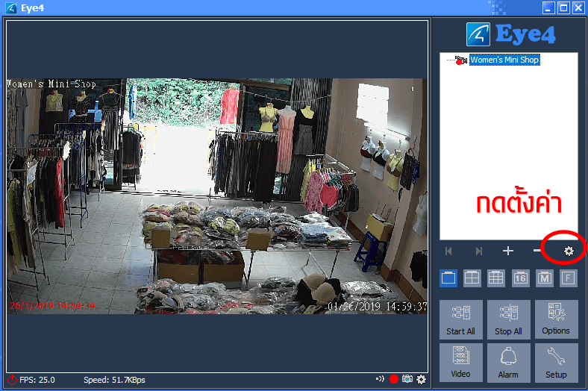Click the Start All button
The height and width of the screenshot is (391, 588).
point(461,319)
